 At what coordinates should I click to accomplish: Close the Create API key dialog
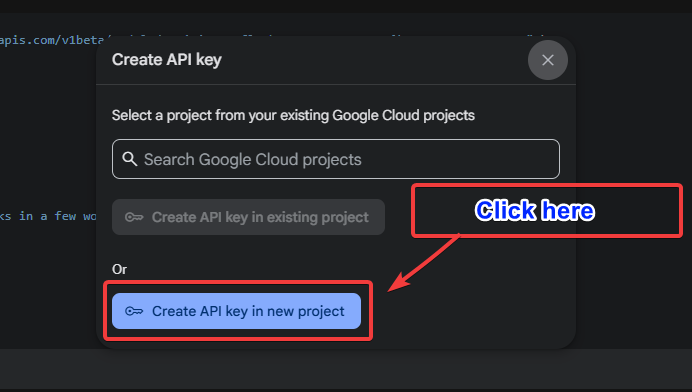(x=548, y=60)
